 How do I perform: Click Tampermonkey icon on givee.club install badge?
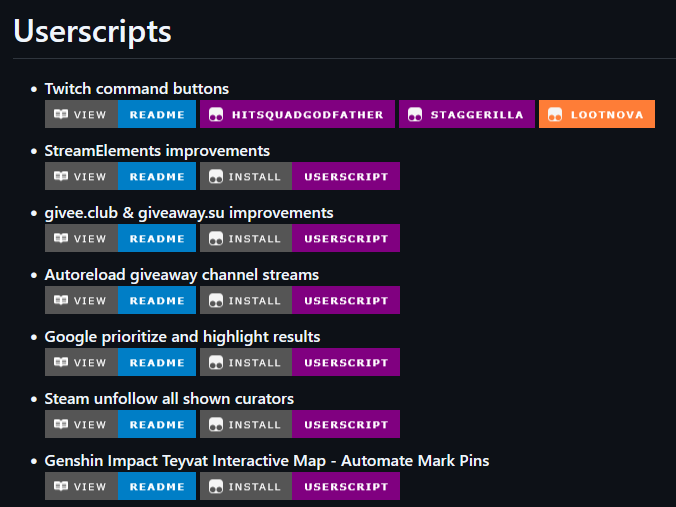pyautogui.click(x=216, y=239)
